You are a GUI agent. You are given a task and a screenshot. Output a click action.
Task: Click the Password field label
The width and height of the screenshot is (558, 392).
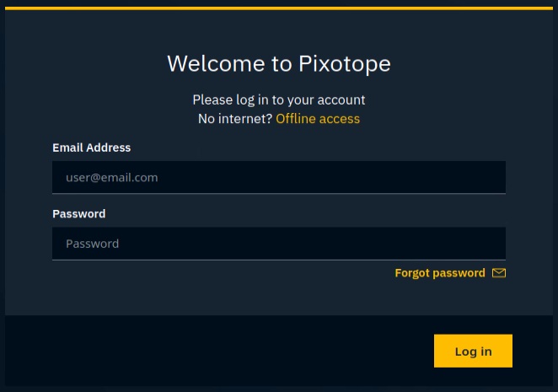click(79, 214)
